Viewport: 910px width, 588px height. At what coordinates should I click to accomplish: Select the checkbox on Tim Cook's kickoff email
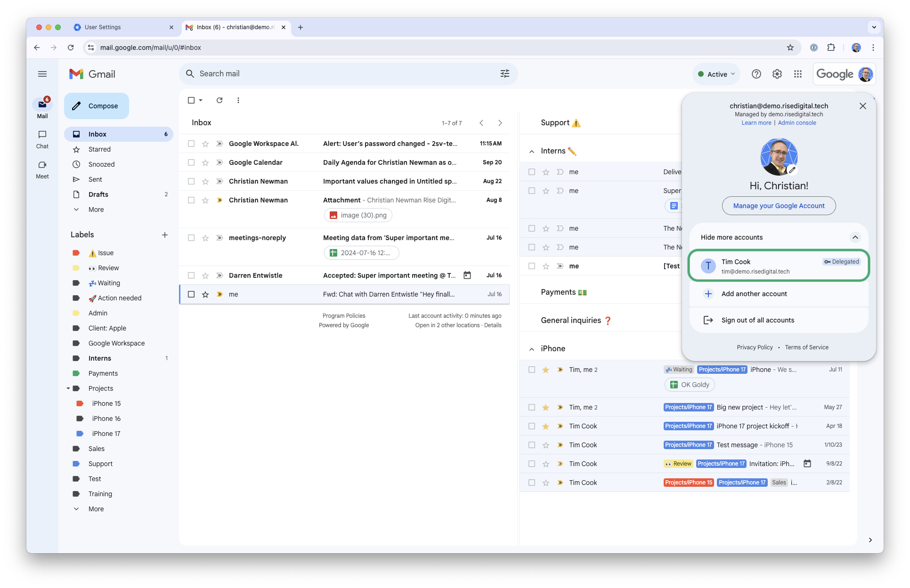tap(532, 426)
